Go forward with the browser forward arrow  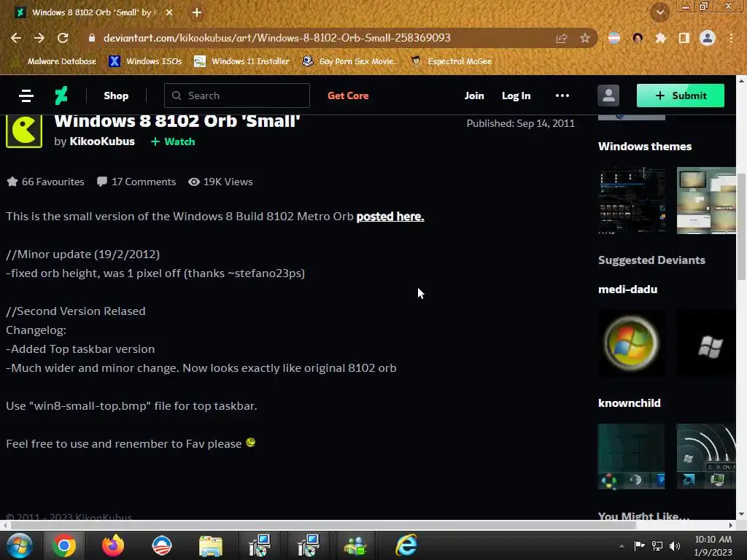(39, 38)
